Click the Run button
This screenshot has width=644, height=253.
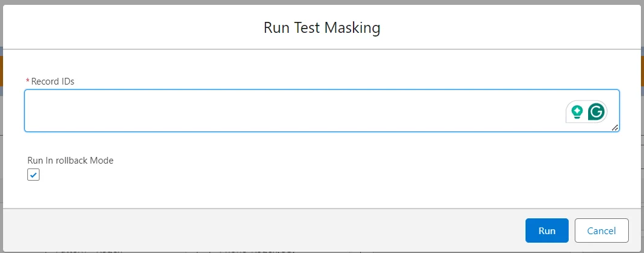point(547,230)
